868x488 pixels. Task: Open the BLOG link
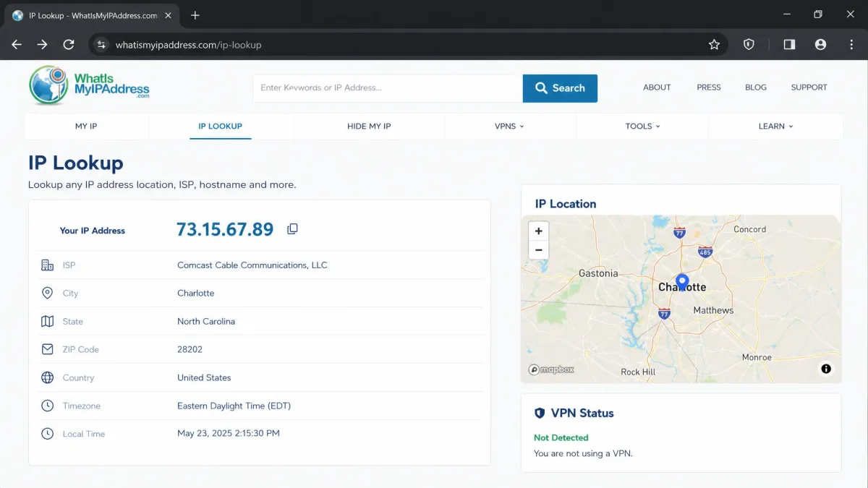(756, 87)
